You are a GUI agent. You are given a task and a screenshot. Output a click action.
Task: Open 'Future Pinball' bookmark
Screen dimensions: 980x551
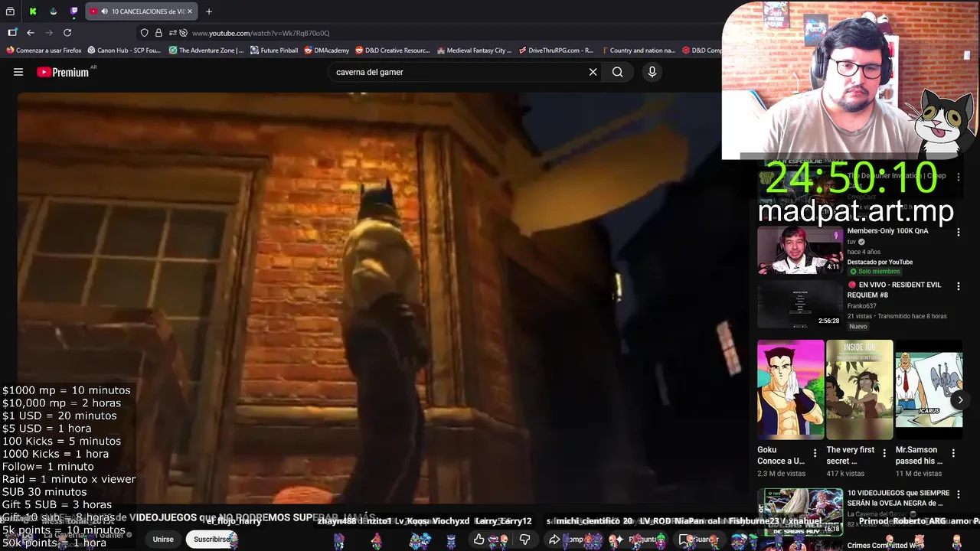[x=274, y=51]
